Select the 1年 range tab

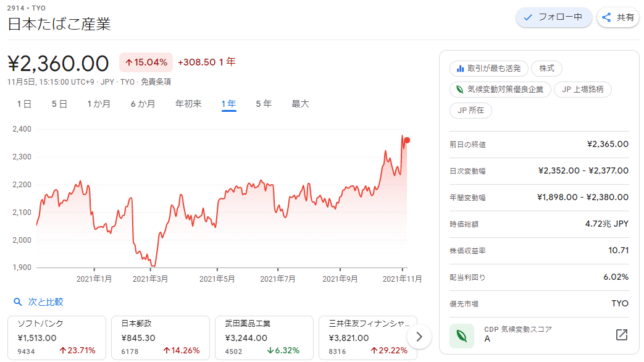pos(229,104)
